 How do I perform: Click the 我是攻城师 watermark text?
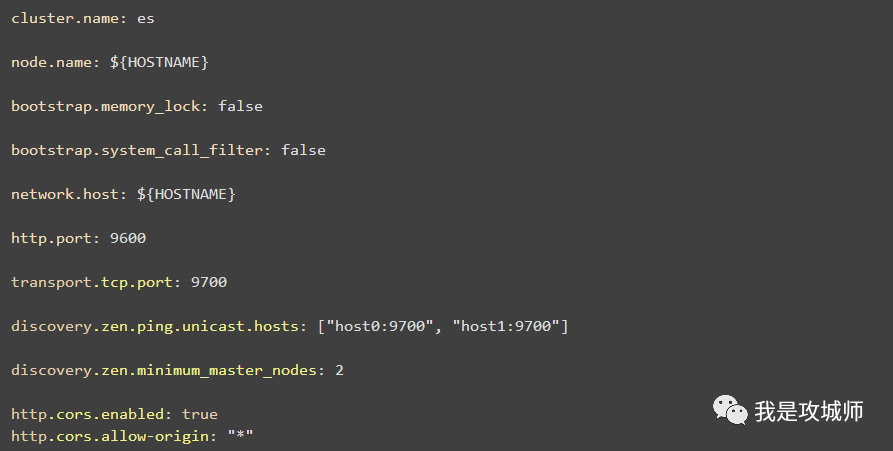808,411
